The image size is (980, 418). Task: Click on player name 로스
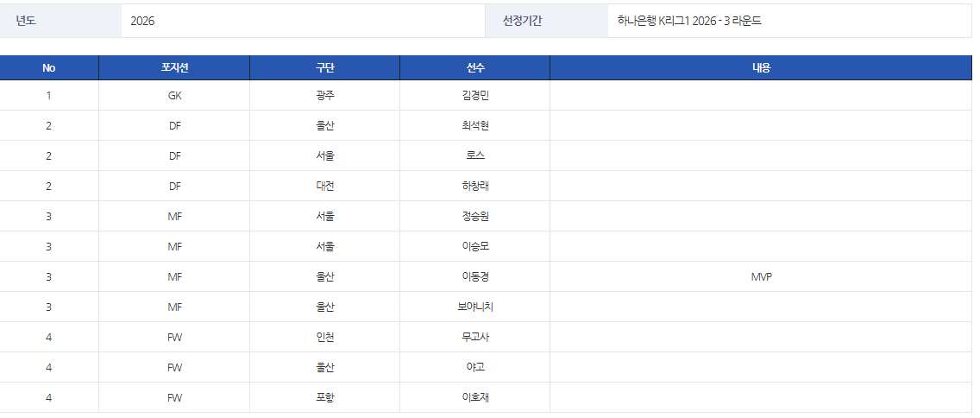click(x=475, y=156)
